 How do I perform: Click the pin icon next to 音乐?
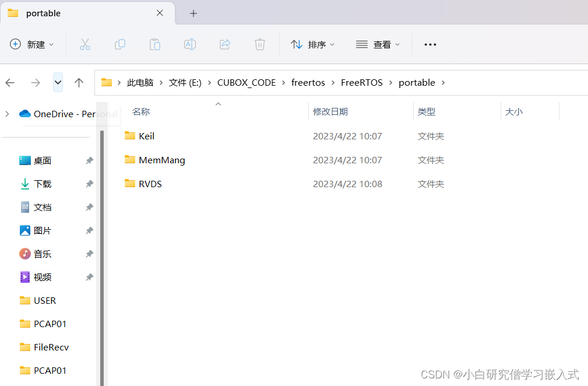pyautogui.click(x=89, y=254)
